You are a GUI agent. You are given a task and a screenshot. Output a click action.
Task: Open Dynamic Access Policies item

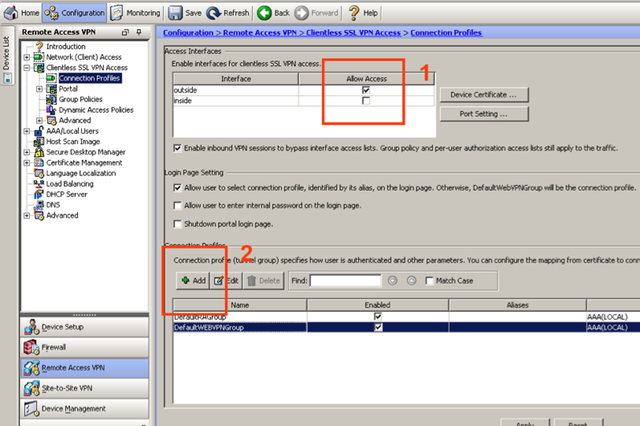[x=96, y=110]
